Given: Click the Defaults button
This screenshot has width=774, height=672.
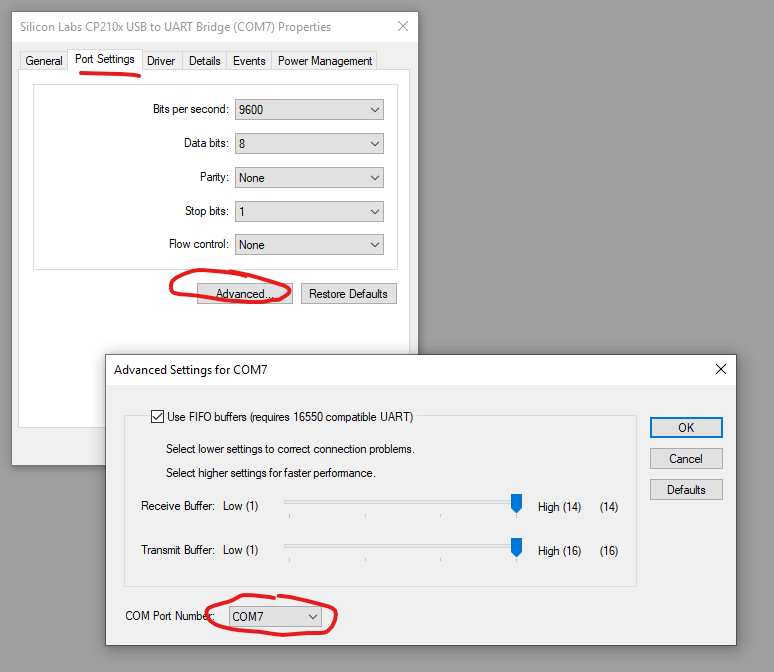Looking at the screenshot, I should [x=686, y=490].
